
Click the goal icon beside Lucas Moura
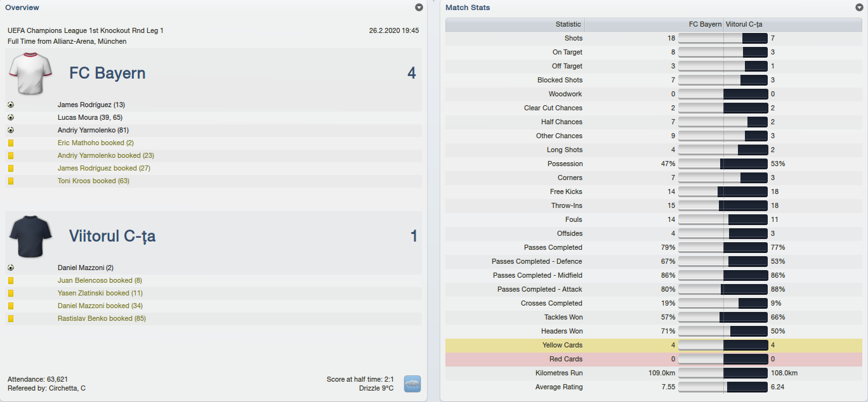click(x=11, y=117)
